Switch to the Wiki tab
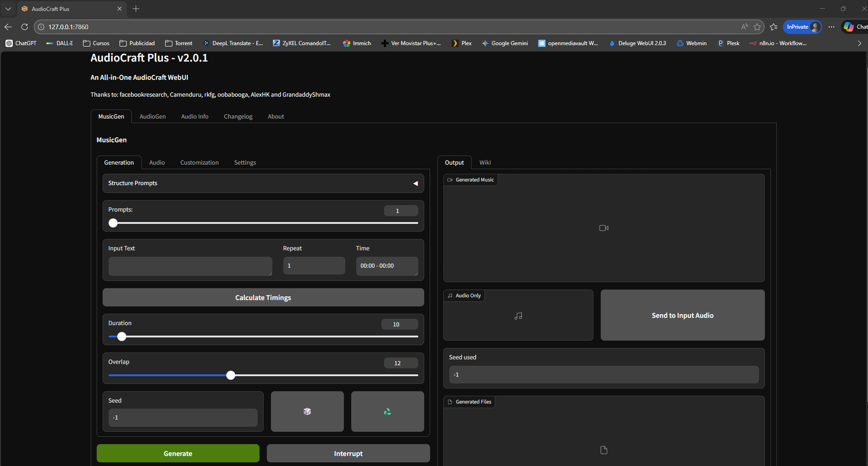 pyautogui.click(x=485, y=163)
